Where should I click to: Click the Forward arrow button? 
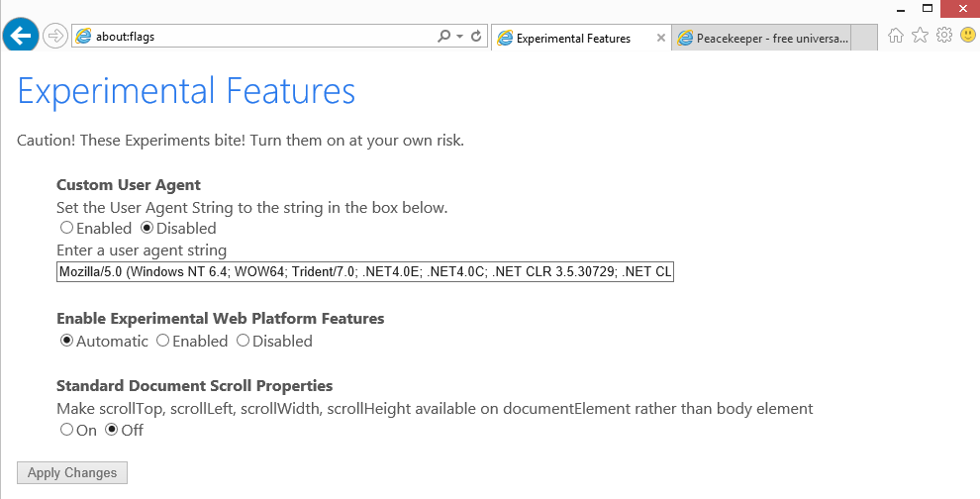tap(55, 37)
